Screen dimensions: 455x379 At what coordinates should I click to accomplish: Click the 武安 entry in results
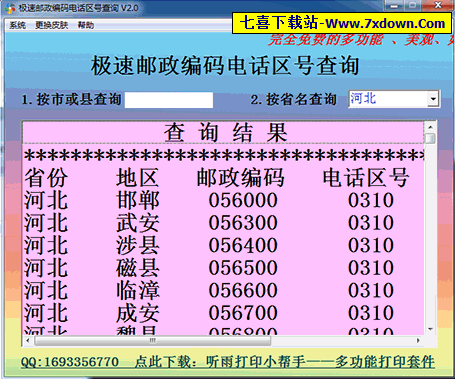138,223
